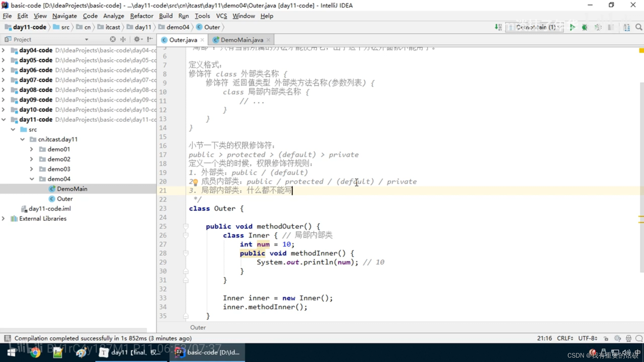Select the Outer.java editor tab
The height and width of the screenshot is (362, 644).
[x=183, y=40]
